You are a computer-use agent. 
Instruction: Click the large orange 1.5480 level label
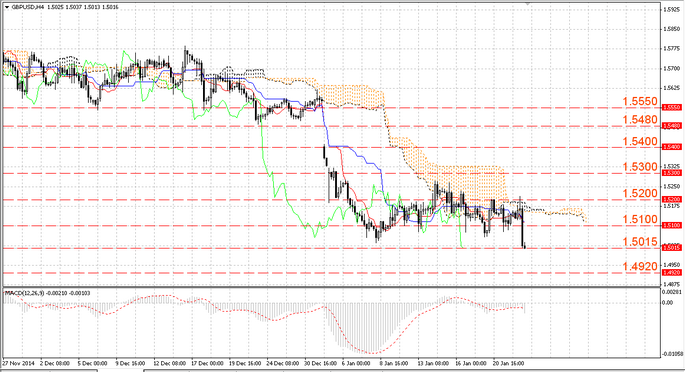pyautogui.click(x=640, y=120)
